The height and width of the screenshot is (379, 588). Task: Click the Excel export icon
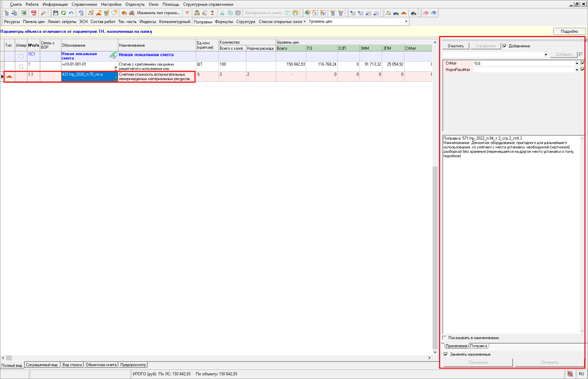point(24,13)
